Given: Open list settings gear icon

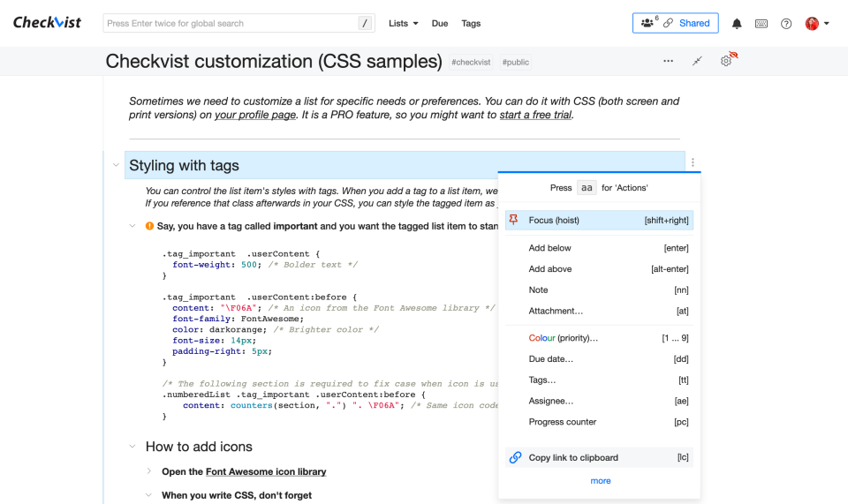Looking at the screenshot, I should pos(726,61).
